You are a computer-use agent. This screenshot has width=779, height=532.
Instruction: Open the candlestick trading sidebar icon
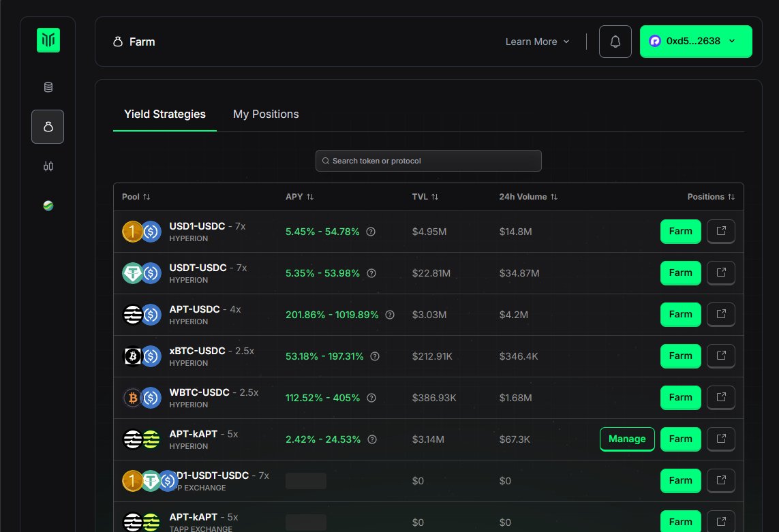coord(48,166)
